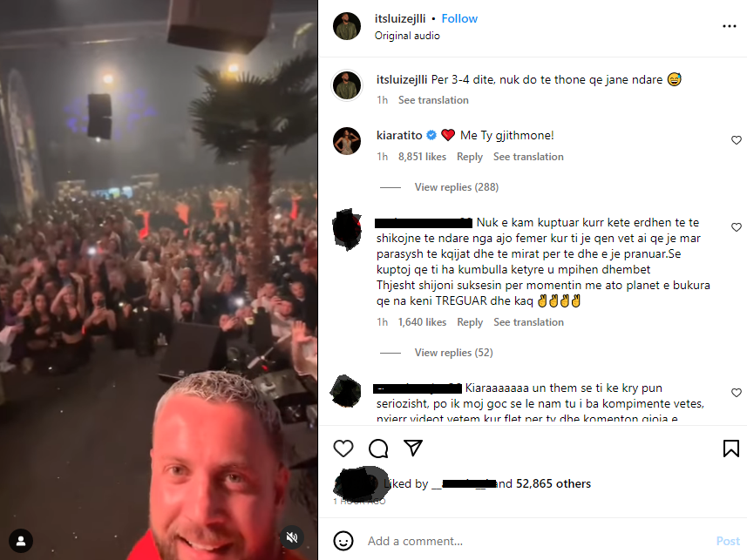The height and width of the screenshot is (560, 747).
Task: Save post with the bookmark icon
Action: tap(730, 449)
